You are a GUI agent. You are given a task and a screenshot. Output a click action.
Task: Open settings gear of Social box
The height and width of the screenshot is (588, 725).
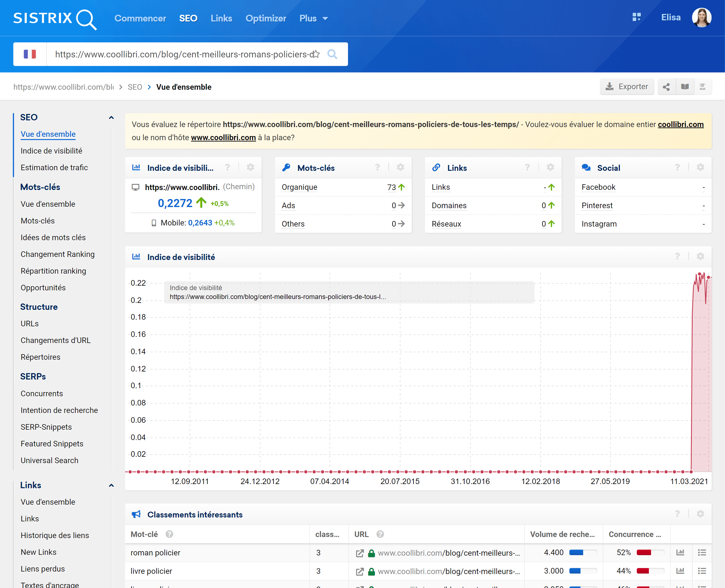pyautogui.click(x=700, y=167)
